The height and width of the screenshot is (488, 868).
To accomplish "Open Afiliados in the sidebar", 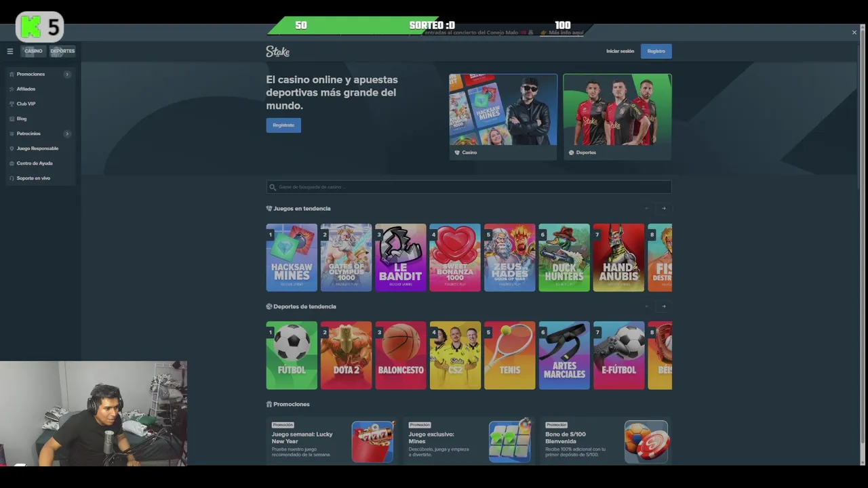I will click(26, 89).
